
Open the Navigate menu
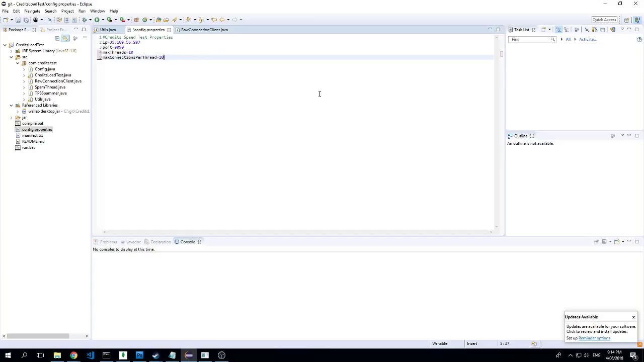click(x=32, y=11)
